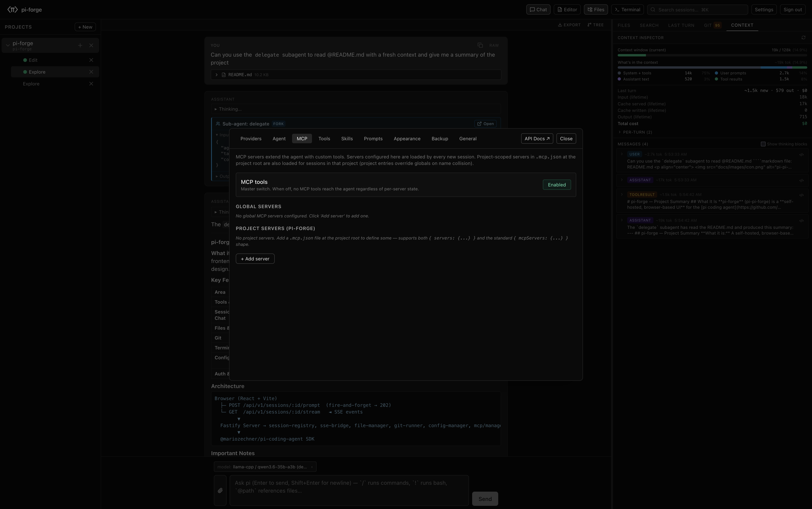The width and height of the screenshot is (812, 509).
Task: Open the Providers settings tab
Action: coord(251,139)
